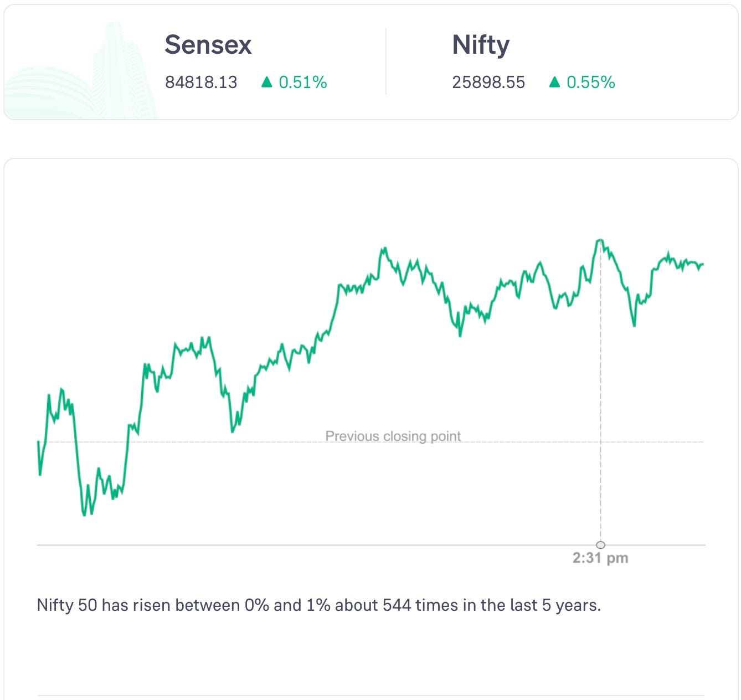
Task: Click the Sensex 0.51% change figure
Action: 302,83
